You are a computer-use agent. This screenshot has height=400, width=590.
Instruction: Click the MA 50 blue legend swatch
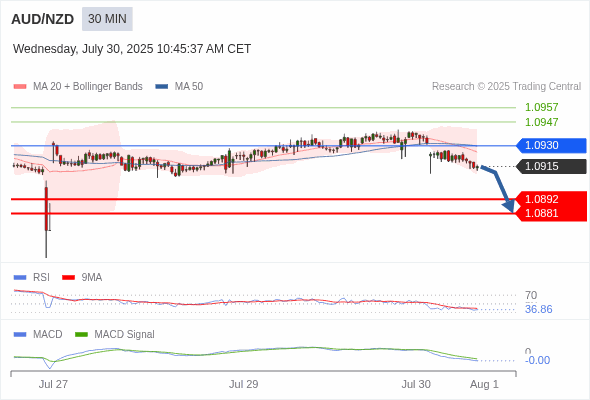162,87
